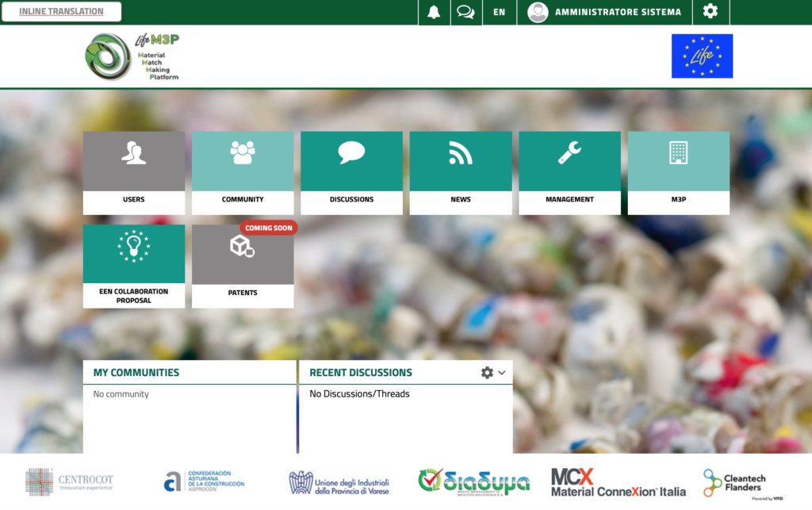Open the Management wrench tile
Image resolution: width=812 pixels, height=510 pixels.
pos(569,172)
